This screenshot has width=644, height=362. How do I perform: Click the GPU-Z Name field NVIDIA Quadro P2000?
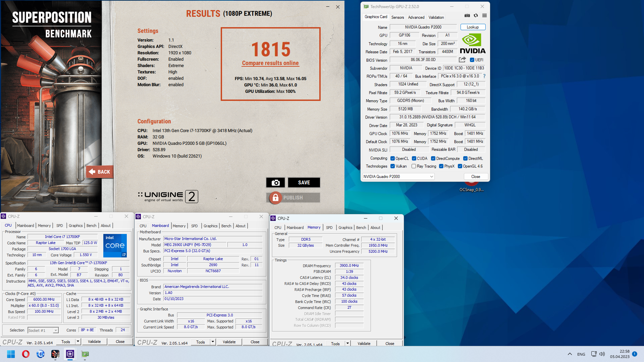pos(423,27)
